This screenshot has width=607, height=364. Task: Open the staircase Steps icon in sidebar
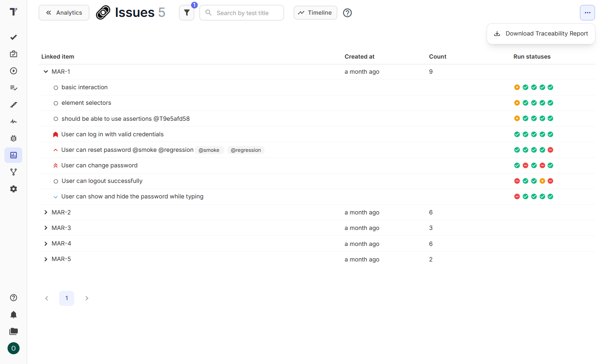13,104
